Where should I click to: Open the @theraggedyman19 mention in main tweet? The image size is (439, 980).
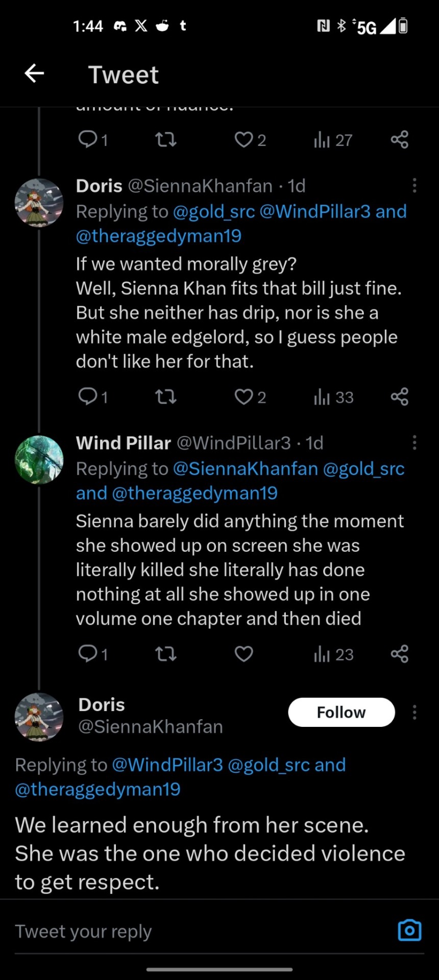click(x=98, y=789)
